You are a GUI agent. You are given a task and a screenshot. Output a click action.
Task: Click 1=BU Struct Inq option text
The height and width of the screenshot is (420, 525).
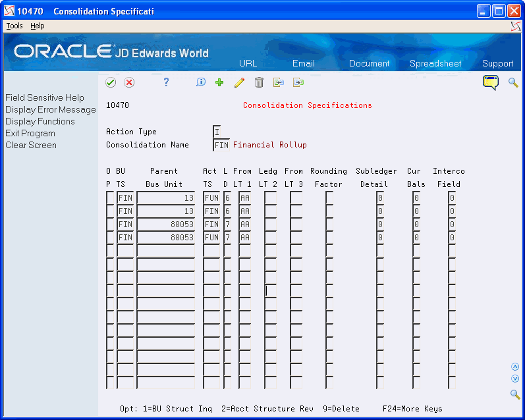click(177, 409)
